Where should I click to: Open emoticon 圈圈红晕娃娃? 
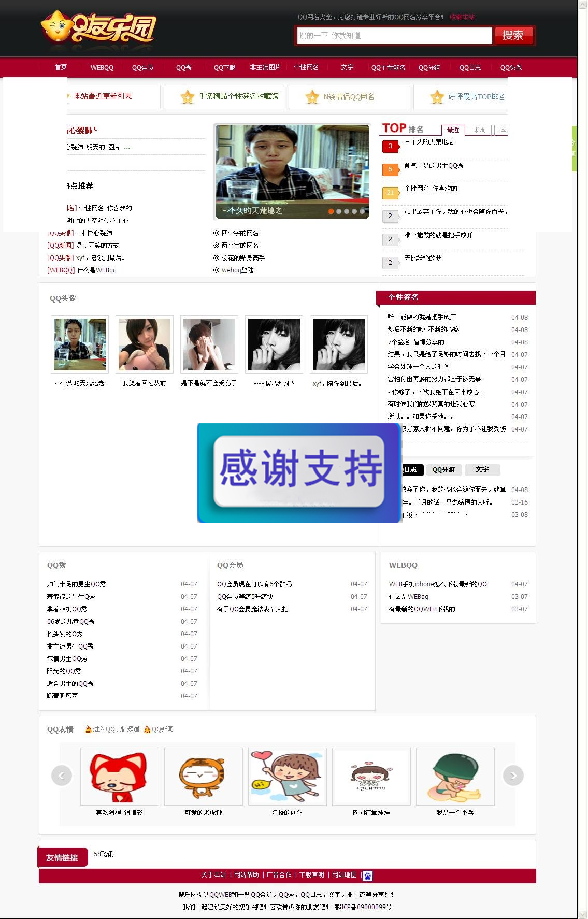coord(371,777)
